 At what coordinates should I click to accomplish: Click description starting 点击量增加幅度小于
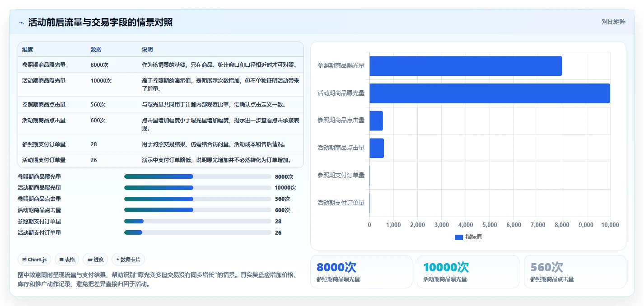(220, 125)
